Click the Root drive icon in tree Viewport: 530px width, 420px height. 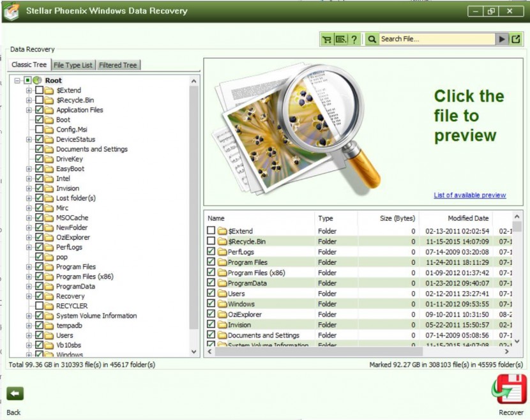pyautogui.click(x=38, y=80)
